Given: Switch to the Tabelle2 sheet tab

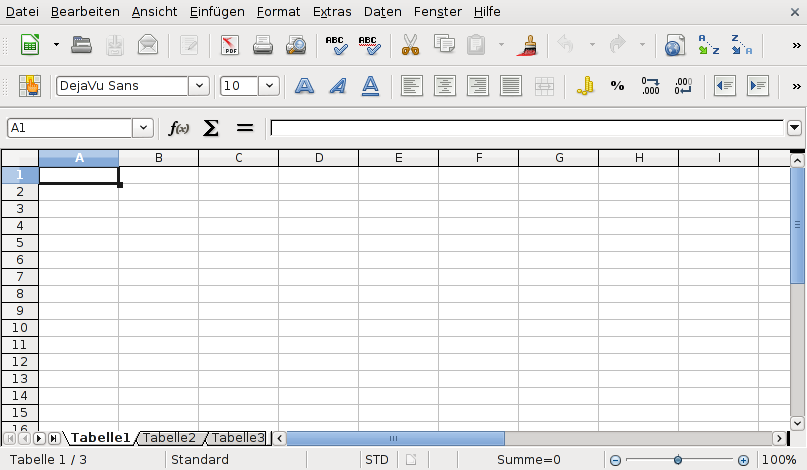Looking at the screenshot, I should pos(169,438).
